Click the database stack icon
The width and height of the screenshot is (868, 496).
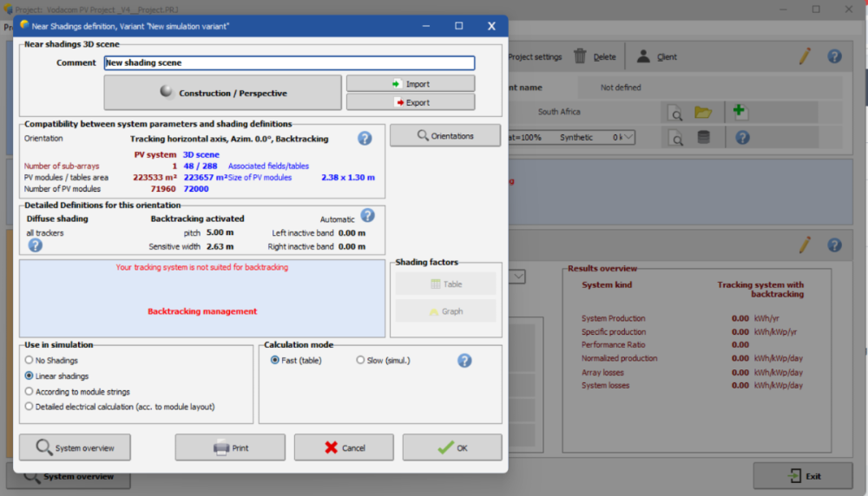click(x=704, y=137)
